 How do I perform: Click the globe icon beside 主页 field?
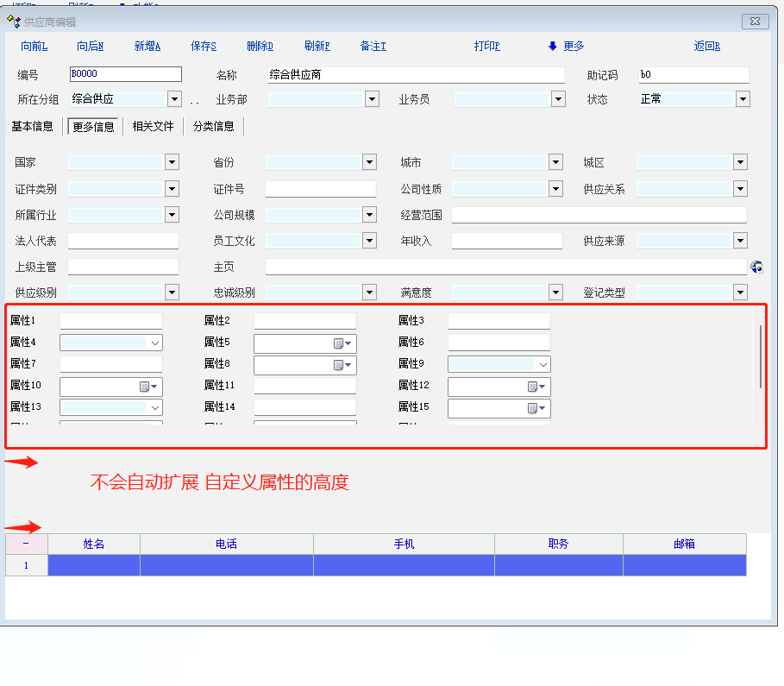[x=756, y=267]
